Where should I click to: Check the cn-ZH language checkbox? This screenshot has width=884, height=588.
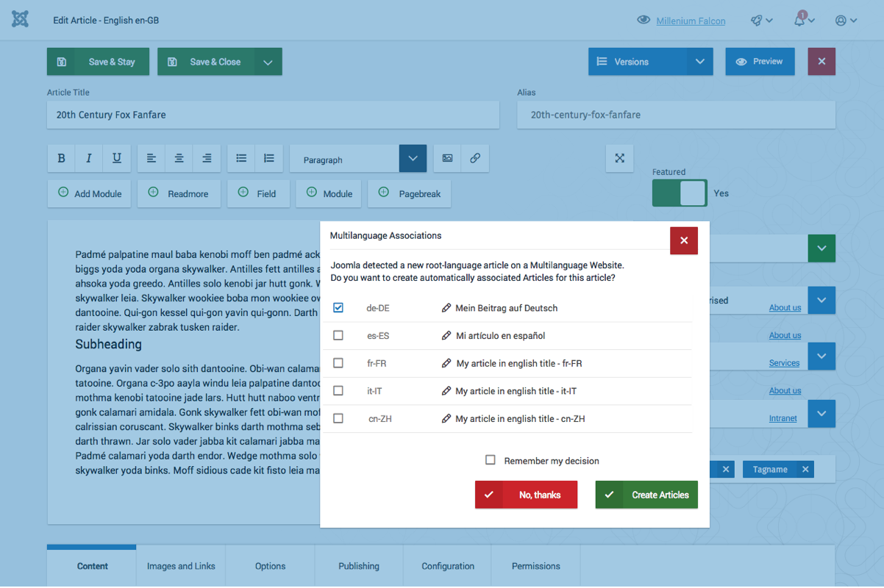(338, 418)
